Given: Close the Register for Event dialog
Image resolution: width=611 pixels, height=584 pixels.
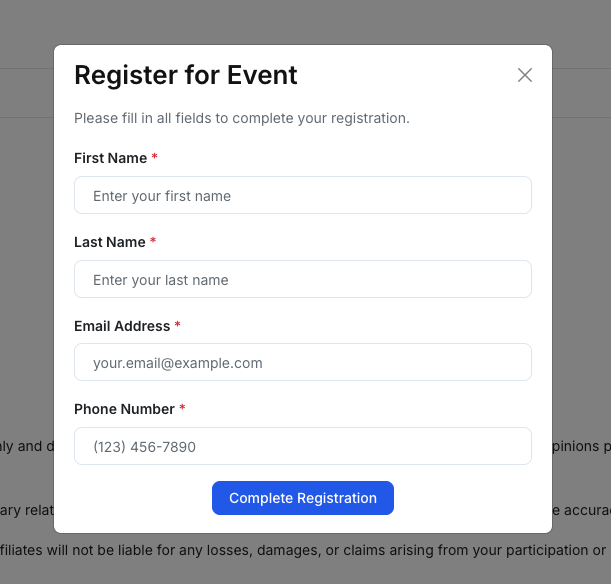Looking at the screenshot, I should point(525,75).
